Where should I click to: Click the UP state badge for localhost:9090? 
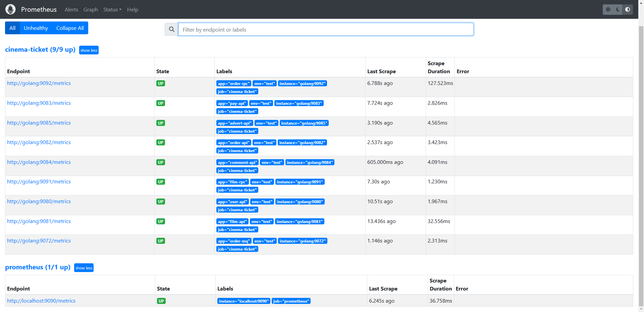point(161,301)
